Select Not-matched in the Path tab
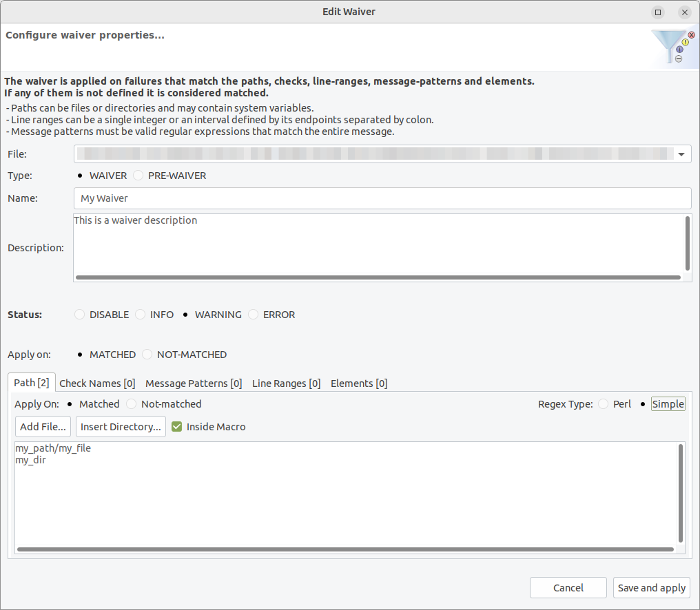Screen dimensions: 700x610 click(x=131, y=404)
